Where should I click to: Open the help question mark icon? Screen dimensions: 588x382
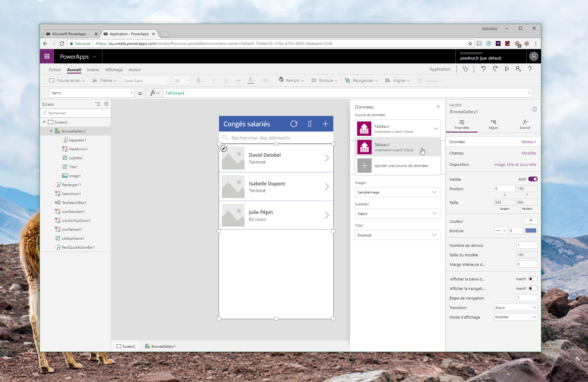pos(530,69)
